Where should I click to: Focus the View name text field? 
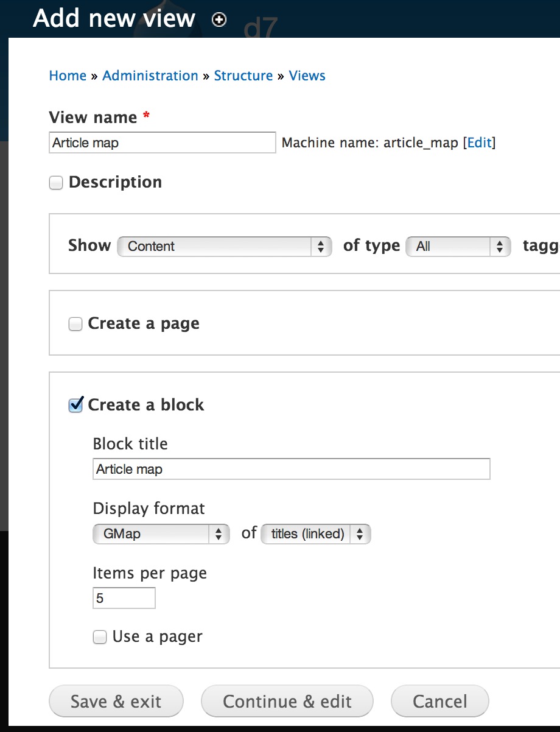coord(163,143)
